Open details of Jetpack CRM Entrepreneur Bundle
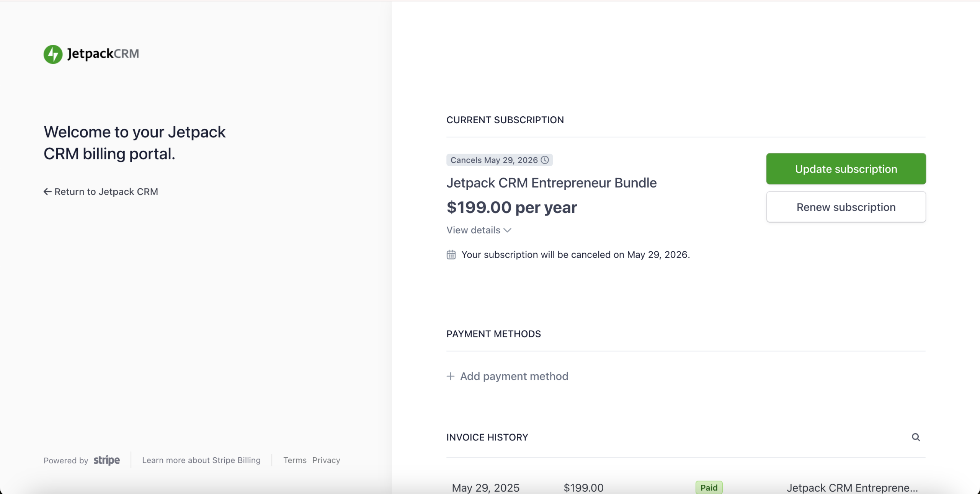 [x=551, y=183]
